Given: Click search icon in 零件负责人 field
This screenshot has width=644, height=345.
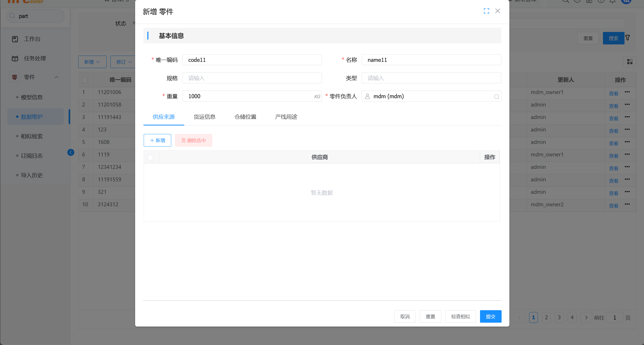Looking at the screenshot, I should click(496, 97).
